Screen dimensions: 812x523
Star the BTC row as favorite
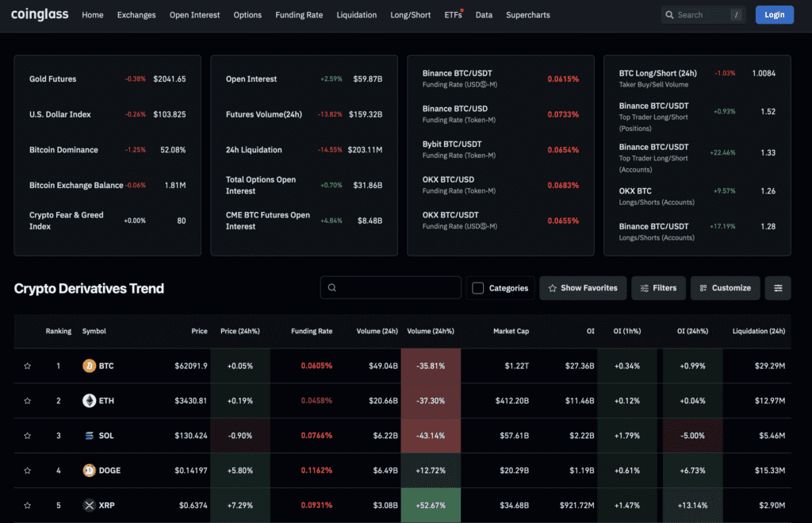(28, 366)
